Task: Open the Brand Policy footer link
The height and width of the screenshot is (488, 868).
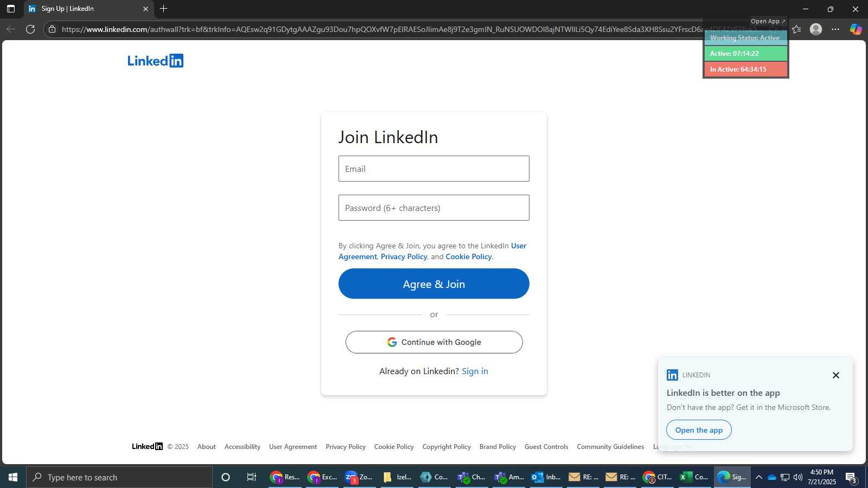Action: (497, 447)
